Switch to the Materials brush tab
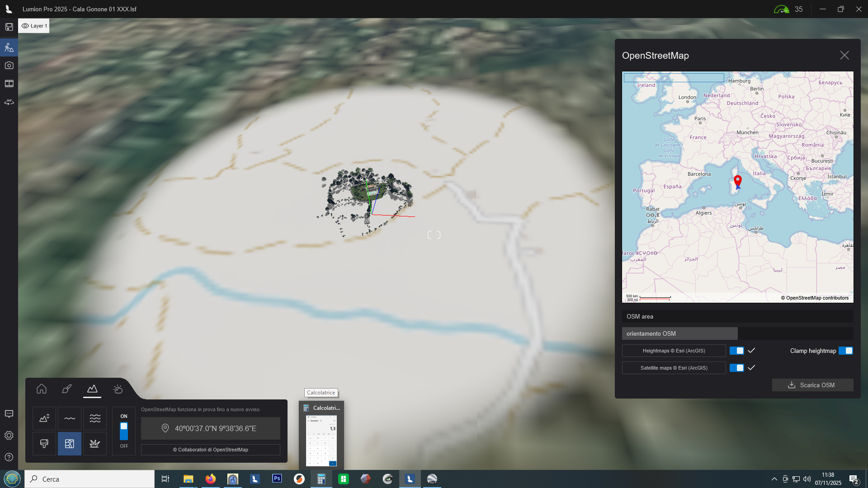The width and height of the screenshot is (868, 488). pos(67,389)
